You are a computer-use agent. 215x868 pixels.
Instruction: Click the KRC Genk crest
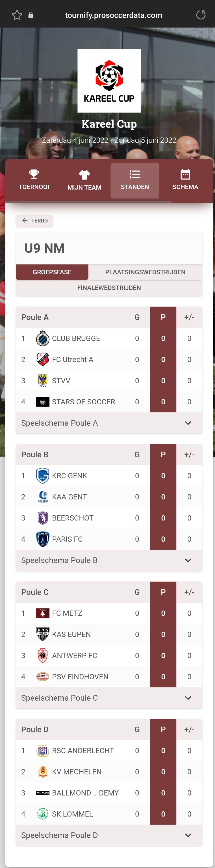point(43,476)
